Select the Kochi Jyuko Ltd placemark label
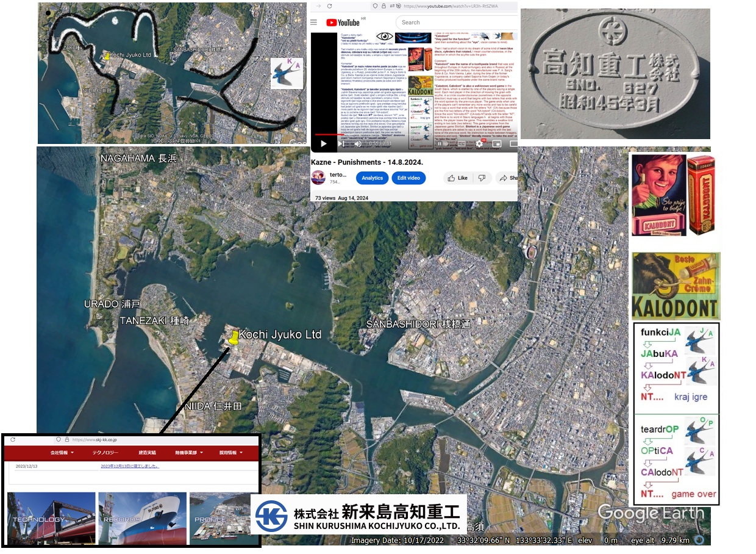Image resolution: width=756 pixels, height=554 pixels. point(280,335)
